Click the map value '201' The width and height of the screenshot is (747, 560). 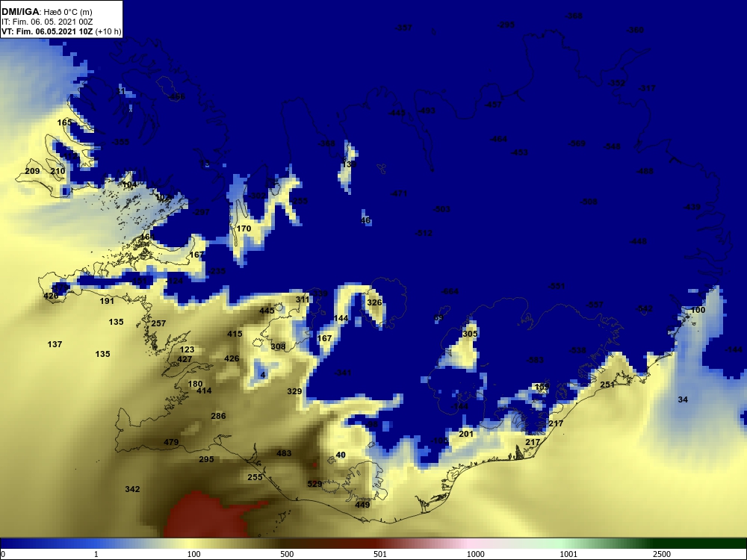point(466,435)
